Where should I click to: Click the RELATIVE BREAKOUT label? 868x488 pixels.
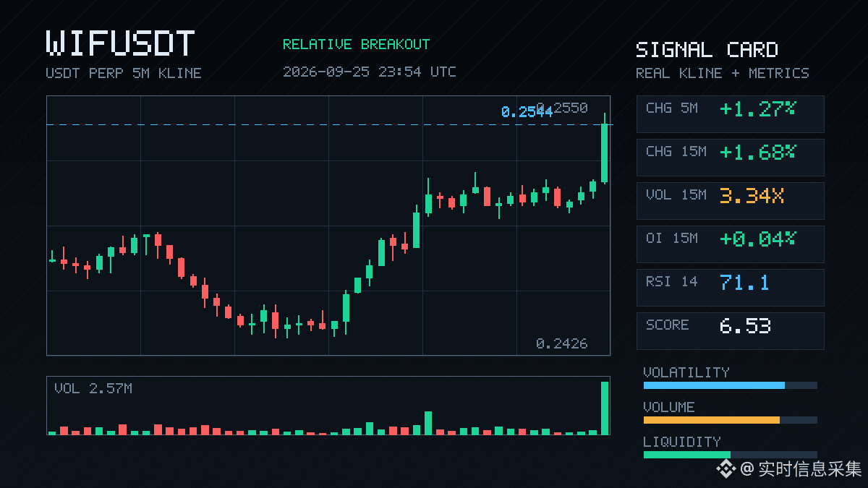click(356, 45)
